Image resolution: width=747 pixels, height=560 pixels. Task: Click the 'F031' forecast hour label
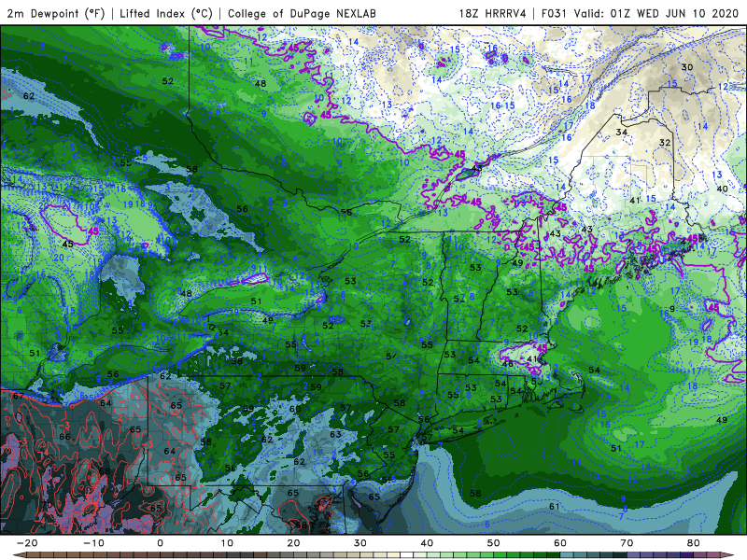tap(554, 13)
